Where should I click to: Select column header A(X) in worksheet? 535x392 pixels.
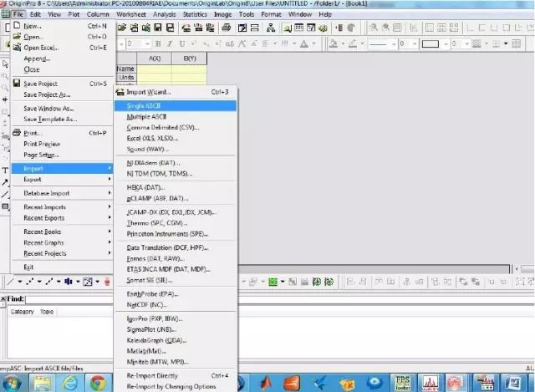click(155, 59)
